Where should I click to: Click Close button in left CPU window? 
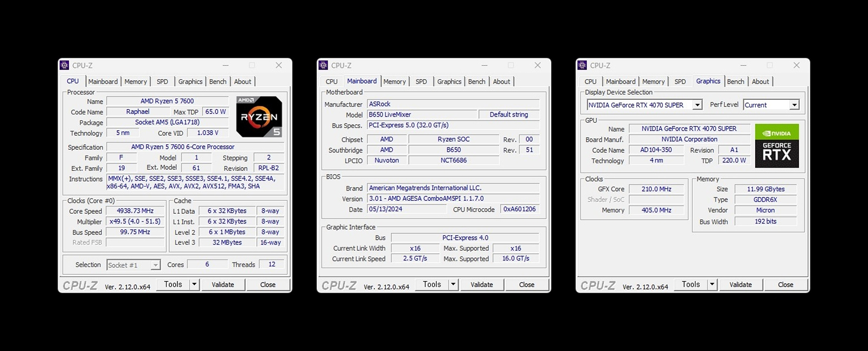[x=268, y=284]
